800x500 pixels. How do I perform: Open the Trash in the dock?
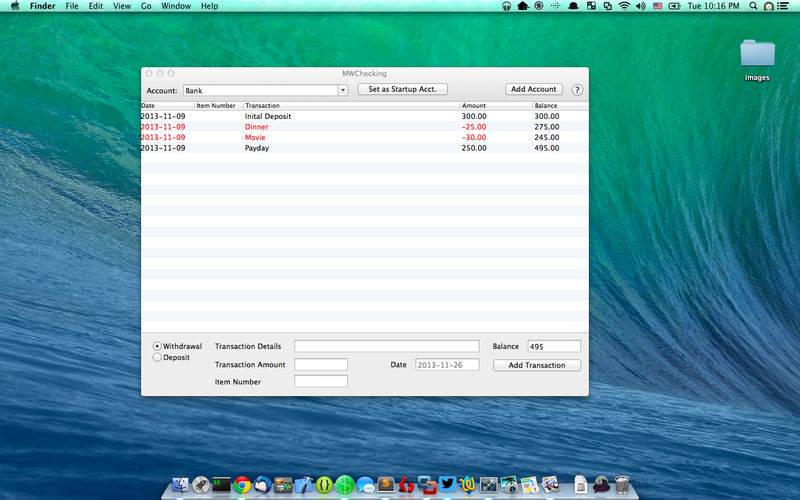click(x=622, y=485)
